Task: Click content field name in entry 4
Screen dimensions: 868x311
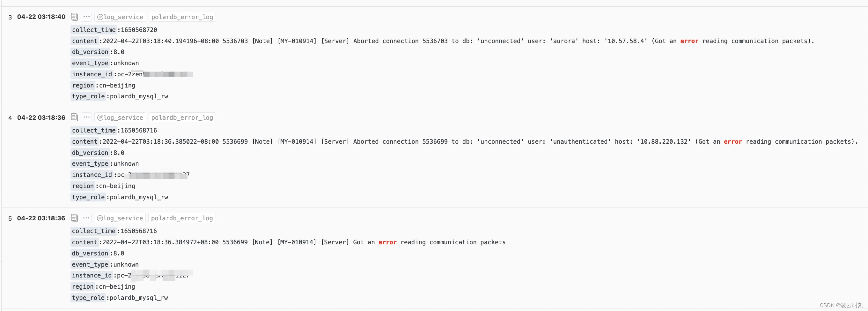Action: [85, 141]
